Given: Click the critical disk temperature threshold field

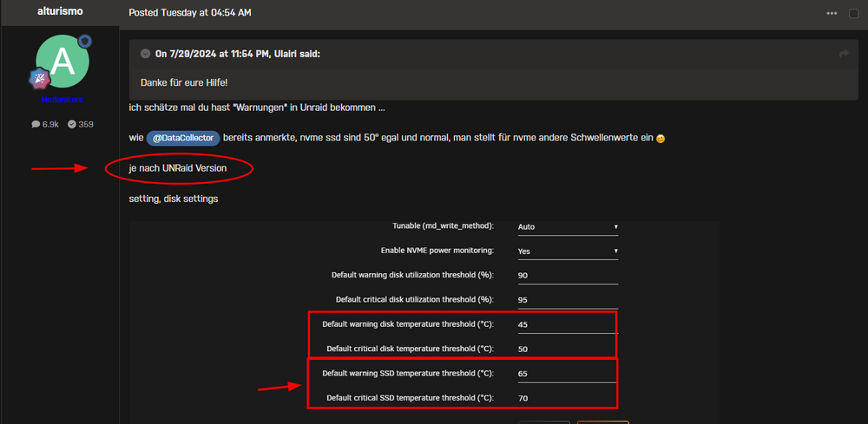Looking at the screenshot, I should coord(568,349).
